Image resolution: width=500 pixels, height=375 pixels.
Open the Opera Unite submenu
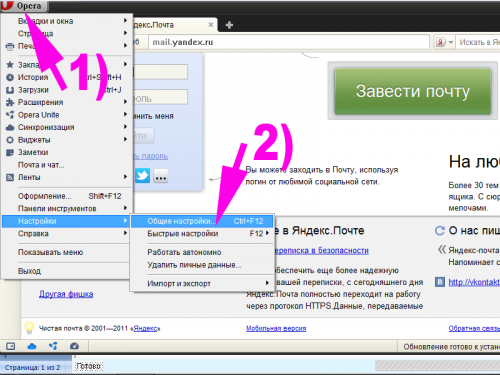pos(67,115)
